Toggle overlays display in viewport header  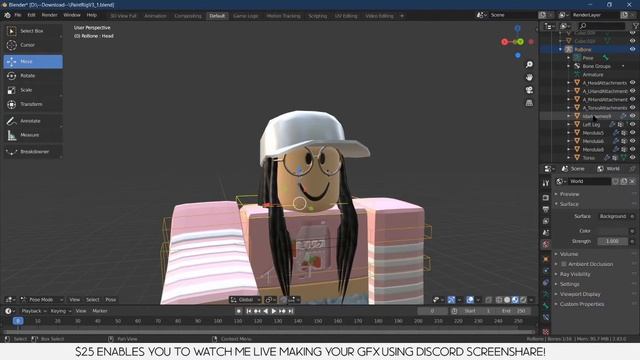(x=470, y=300)
